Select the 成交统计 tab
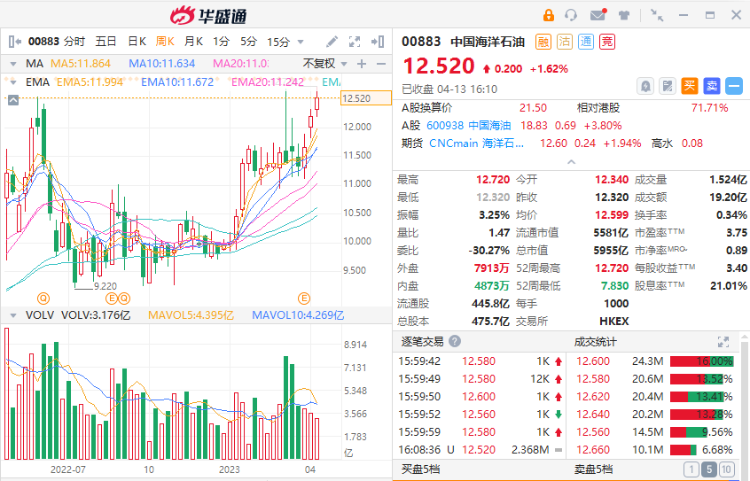Screen dimensions: 750x481 click(595, 341)
